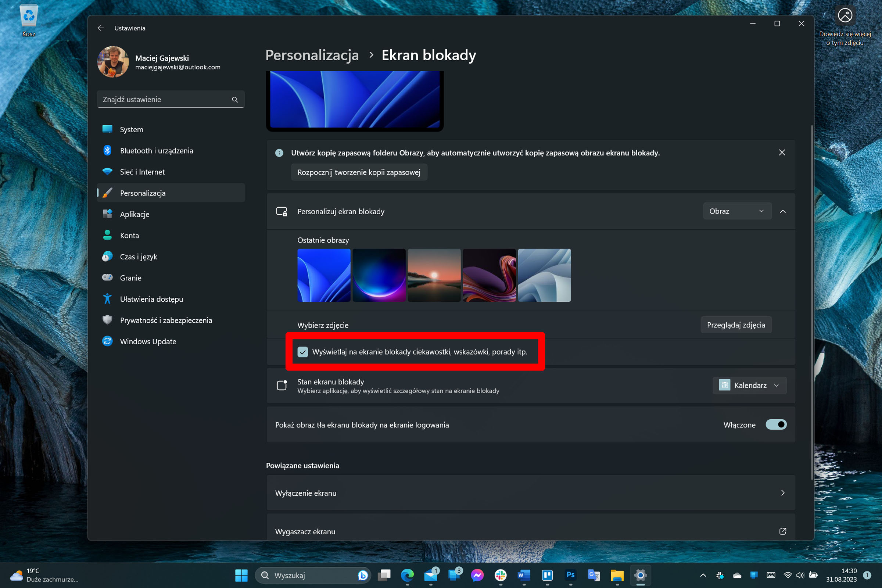Focus the Znajdź ustawienie search field
The width and height of the screenshot is (882, 588).
[171, 99]
